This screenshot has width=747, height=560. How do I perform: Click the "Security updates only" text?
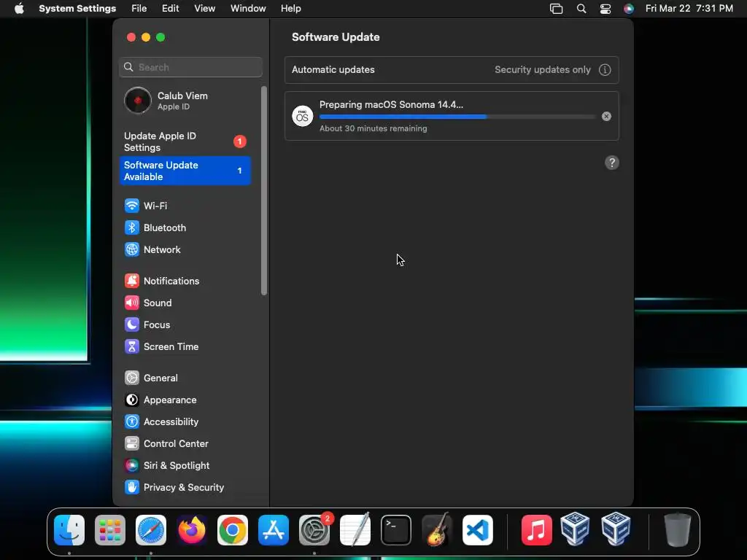click(542, 70)
